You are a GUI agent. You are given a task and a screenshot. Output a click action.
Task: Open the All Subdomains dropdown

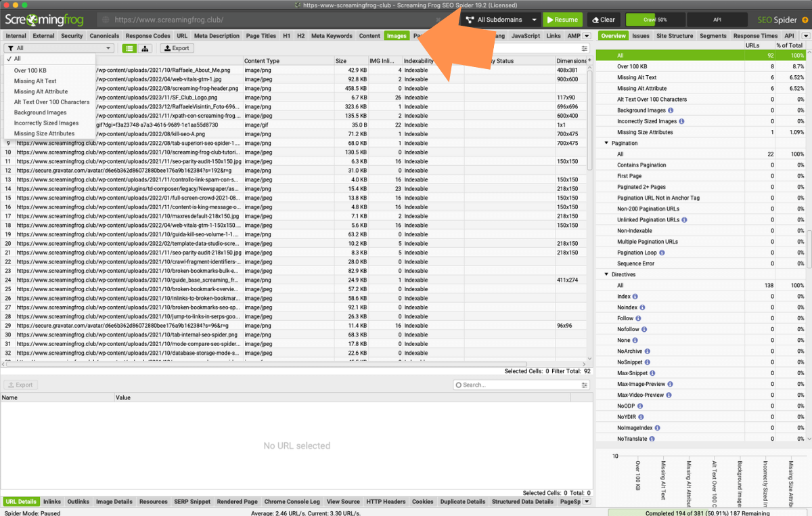(501, 20)
